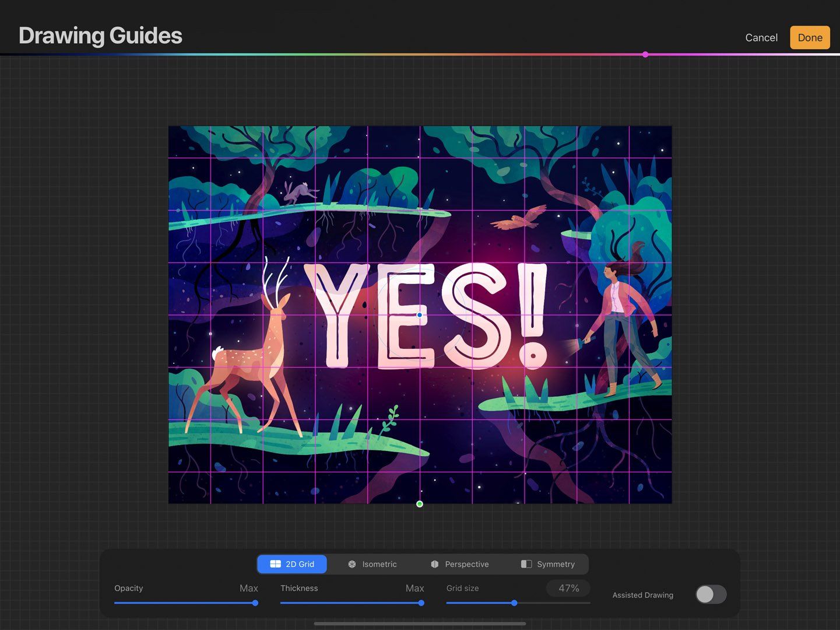Click the 2D Grid icon on the selected mode

point(275,564)
